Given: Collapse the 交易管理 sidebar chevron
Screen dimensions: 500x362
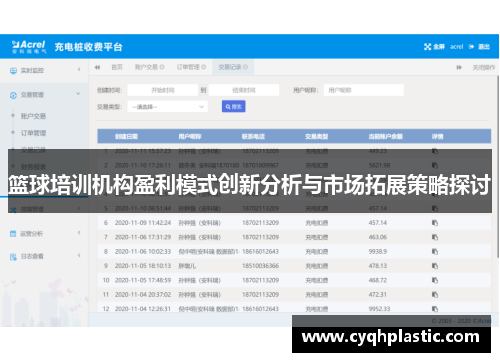Looking at the screenshot, I should point(78,94).
